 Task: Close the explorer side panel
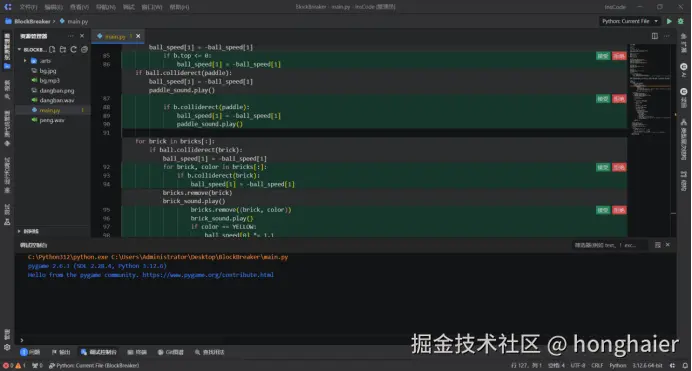[82, 36]
